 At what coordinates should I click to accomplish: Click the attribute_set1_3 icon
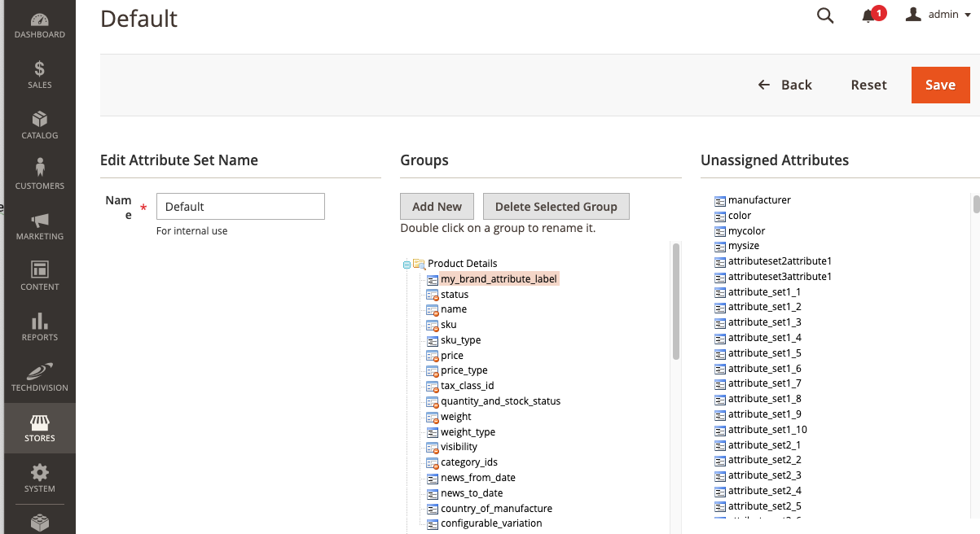(720, 323)
